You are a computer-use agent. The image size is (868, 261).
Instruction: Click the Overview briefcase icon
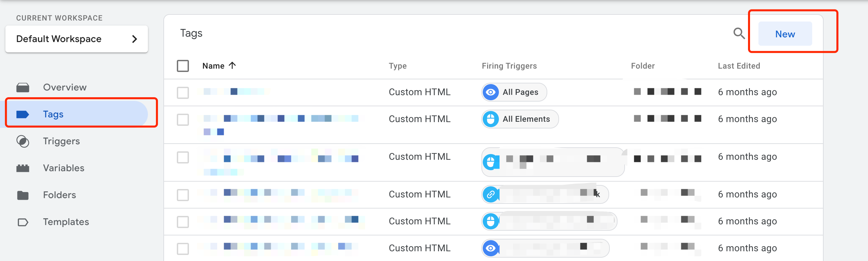coord(23,87)
